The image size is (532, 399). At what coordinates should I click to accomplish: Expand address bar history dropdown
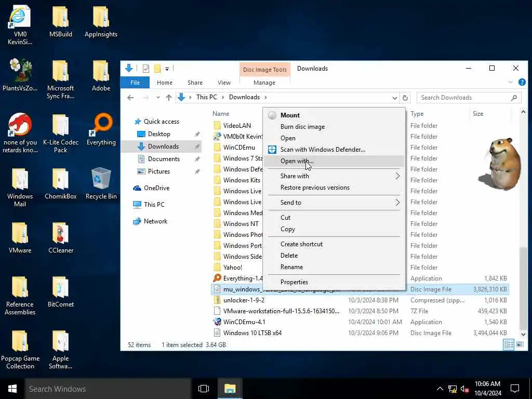pyautogui.click(x=395, y=98)
